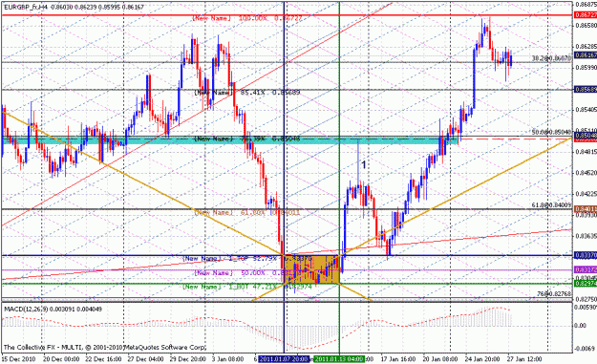Click the wave label number 1
The image size is (597, 364).
pos(364,164)
